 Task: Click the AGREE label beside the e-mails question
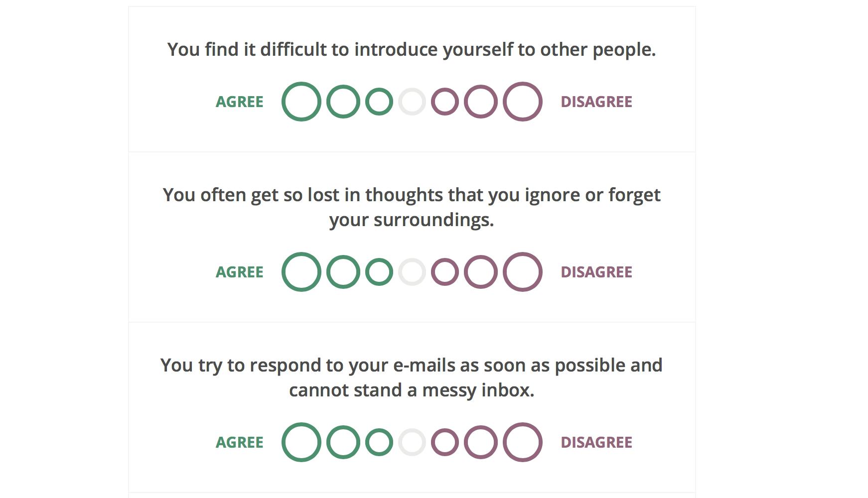[x=239, y=442]
